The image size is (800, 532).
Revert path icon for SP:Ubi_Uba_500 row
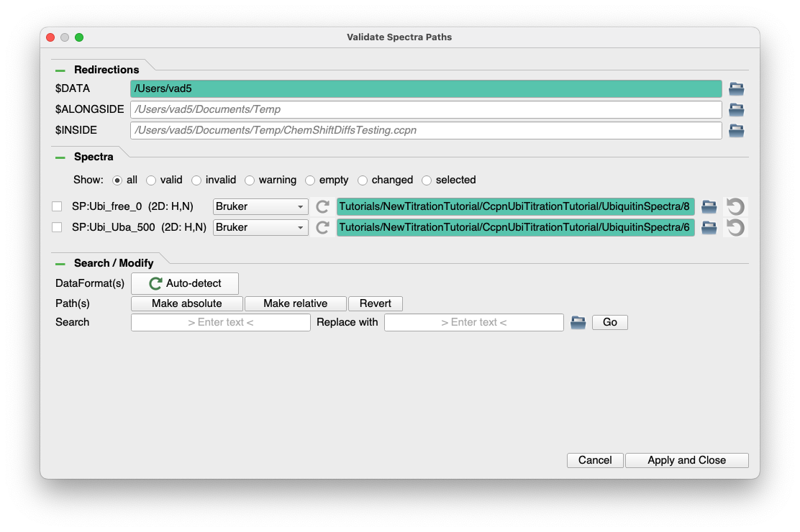(735, 227)
